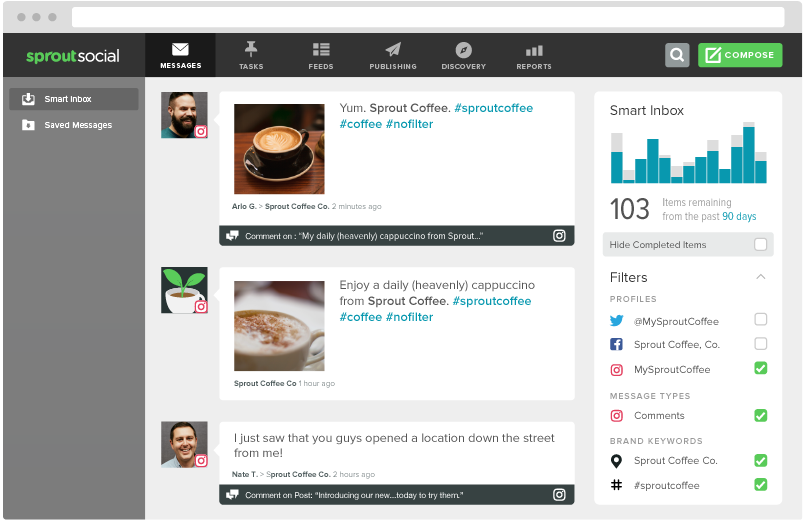Click the search magnifier icon

click(677, 55)
